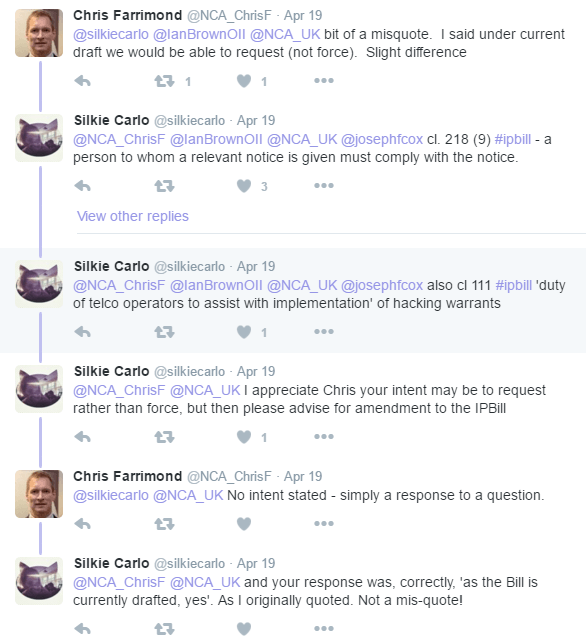Reply to 'I appreciate Chris' tweet
This screenshot has height=642, width=586.
82,437
